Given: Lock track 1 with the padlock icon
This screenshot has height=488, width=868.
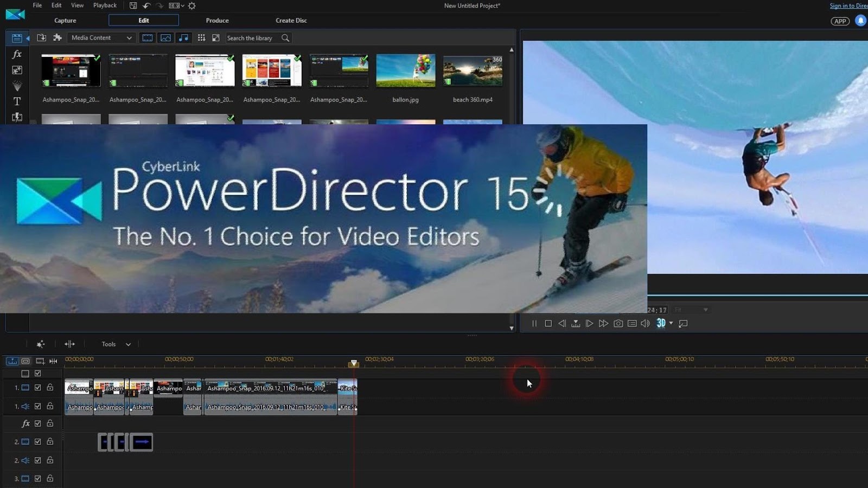Looking at the screenshot, I should click(50, 388).
